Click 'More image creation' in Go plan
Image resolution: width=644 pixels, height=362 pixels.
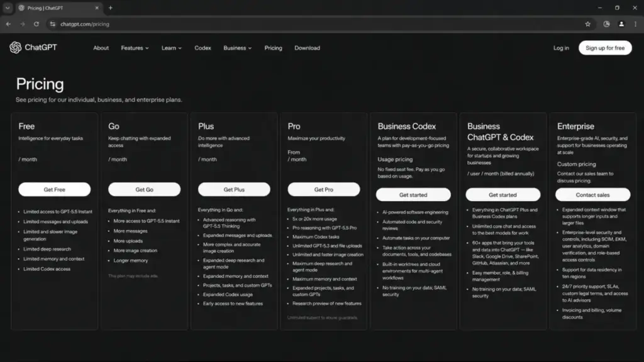(x=135, y=251)
